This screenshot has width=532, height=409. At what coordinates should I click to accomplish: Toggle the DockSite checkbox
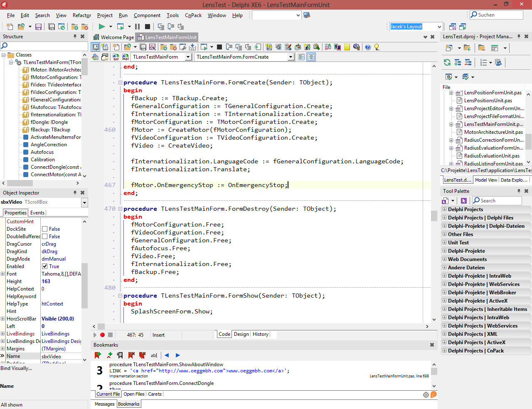(44, 229)
